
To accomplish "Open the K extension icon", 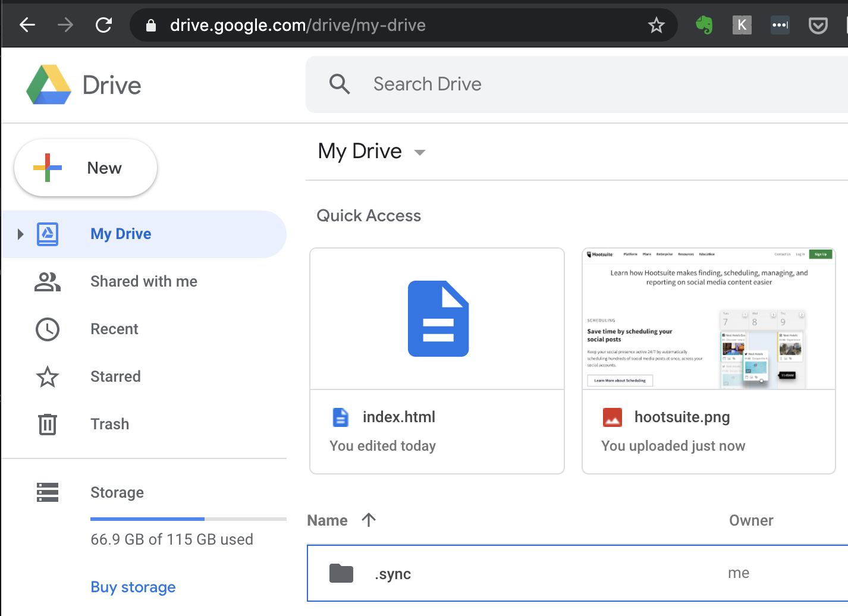I will tap(742, 25).
